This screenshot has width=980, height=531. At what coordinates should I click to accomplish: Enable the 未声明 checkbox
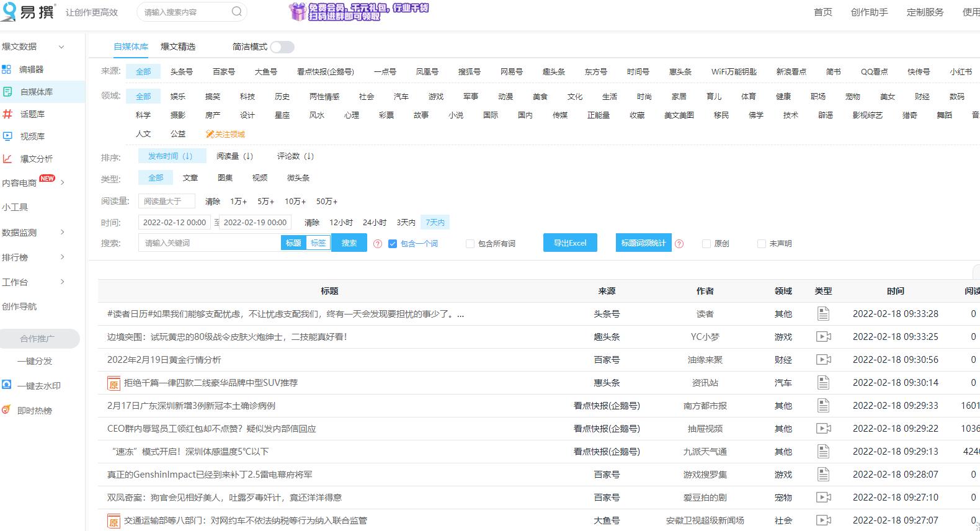pos(761,244)
